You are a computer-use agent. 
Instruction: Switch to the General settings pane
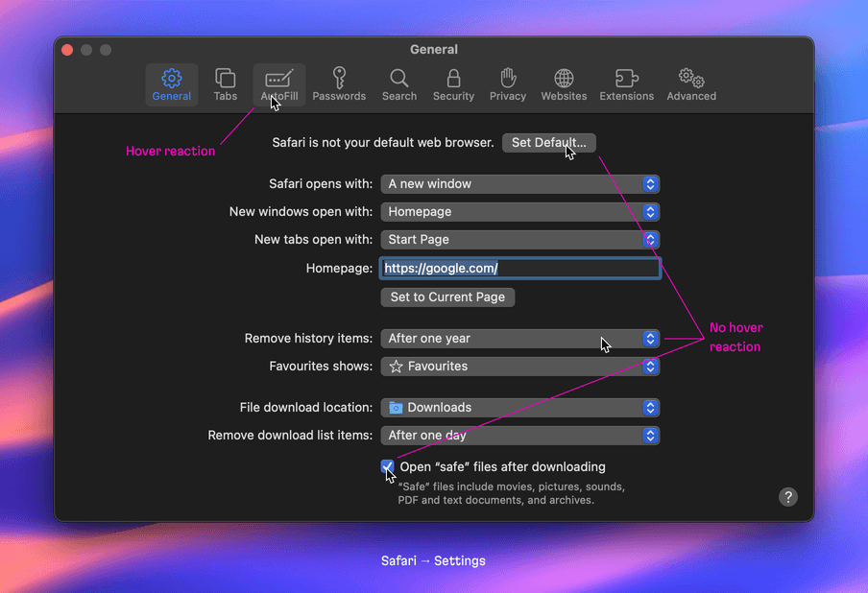pyautogui.click(x=171, y=84)
